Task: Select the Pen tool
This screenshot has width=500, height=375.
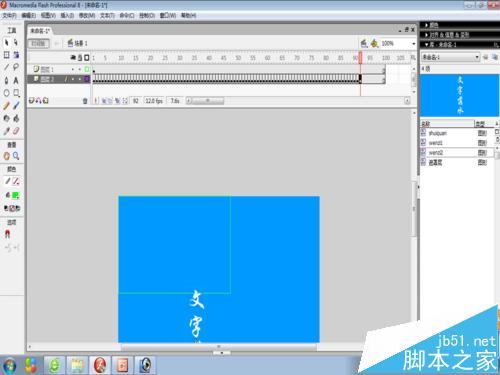Action: click(7, 80)
